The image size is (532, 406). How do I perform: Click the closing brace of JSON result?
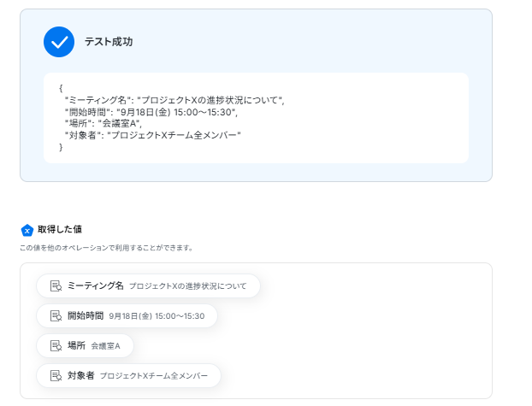click(61, 147)
